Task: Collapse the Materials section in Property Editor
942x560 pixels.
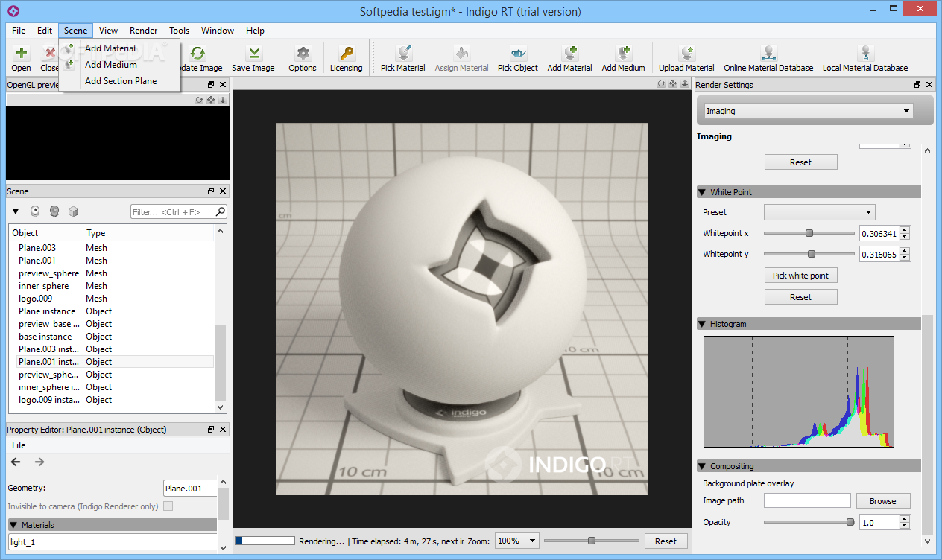Action: tap(13, 525)
